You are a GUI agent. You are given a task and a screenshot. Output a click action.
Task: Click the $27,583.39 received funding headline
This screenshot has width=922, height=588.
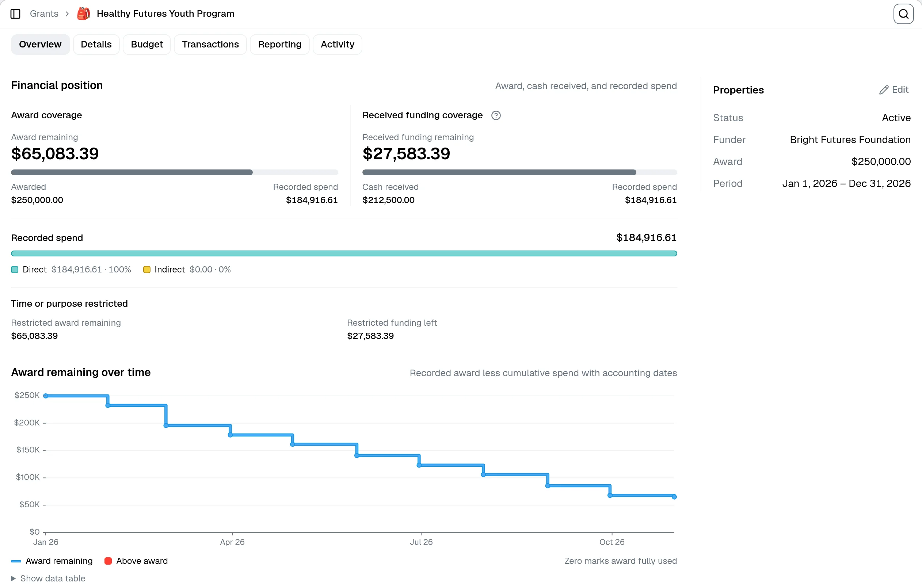click(406, 154)
